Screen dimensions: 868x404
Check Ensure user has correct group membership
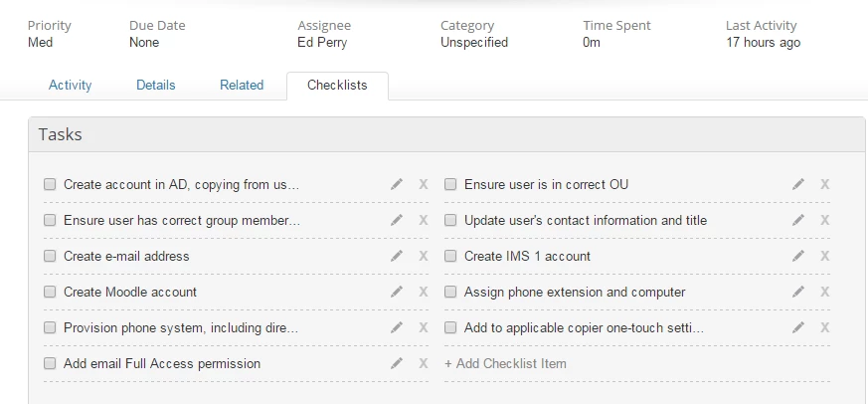[50, 220]
